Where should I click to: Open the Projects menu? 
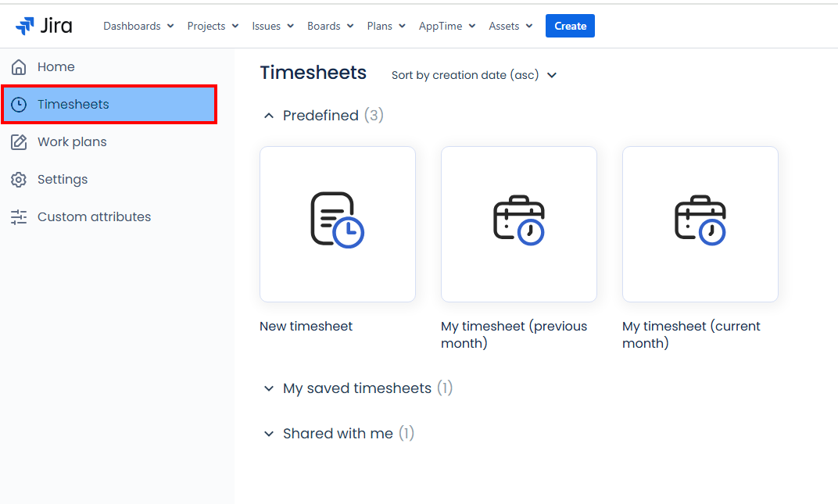click(213, 26)
